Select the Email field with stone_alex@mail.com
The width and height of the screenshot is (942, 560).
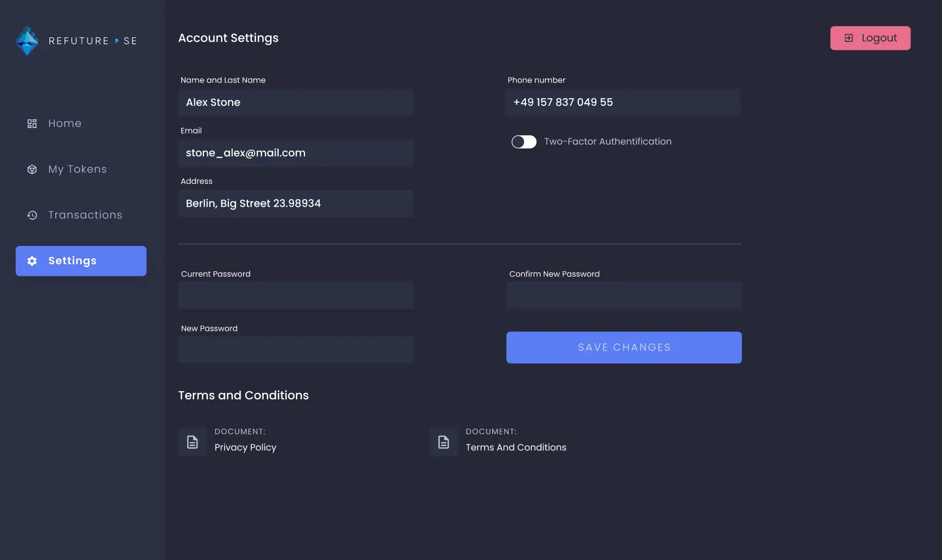[296, 153]
